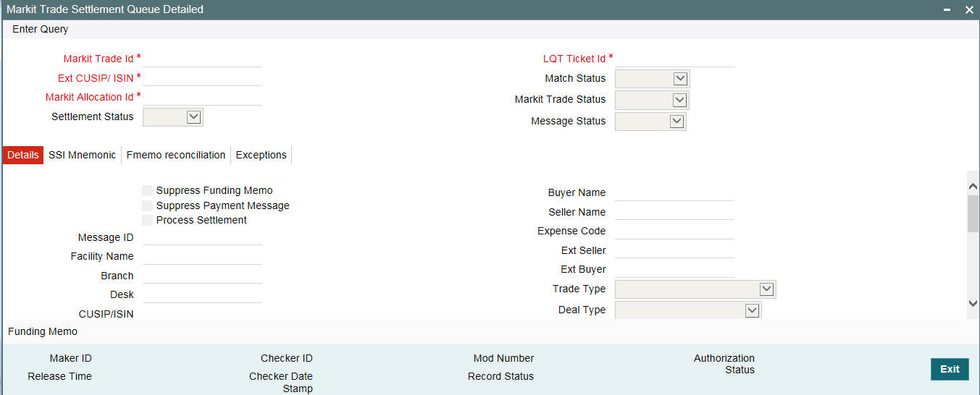Image resolution: width=980 pixels, height=395 pixels.
Task: Focus the Ext CUSIP/ ISIN field
Action: point(203,77)
